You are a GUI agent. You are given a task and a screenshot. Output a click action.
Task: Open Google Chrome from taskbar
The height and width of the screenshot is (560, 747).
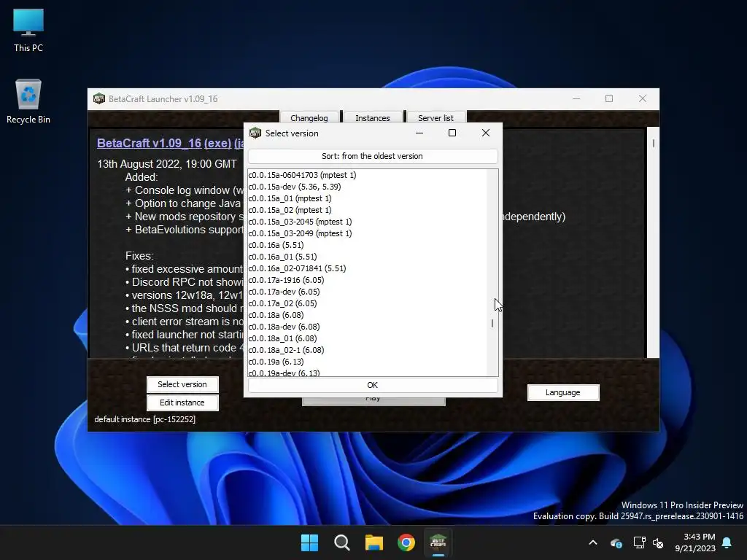[x=406, y=542]
